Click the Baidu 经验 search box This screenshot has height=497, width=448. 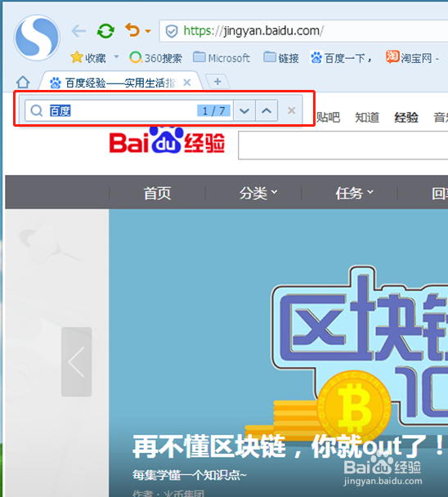pyautogui.click(x=343, y=146)
